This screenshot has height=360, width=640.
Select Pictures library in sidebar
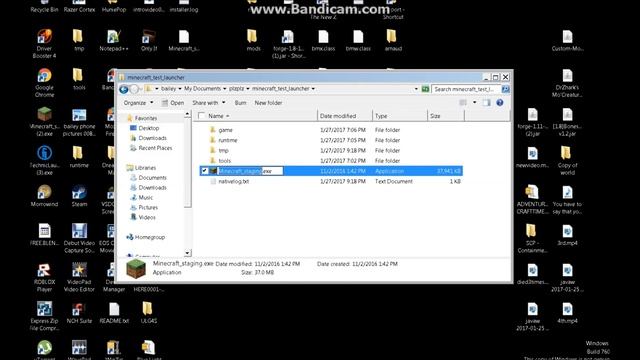[x=144, y=207]
